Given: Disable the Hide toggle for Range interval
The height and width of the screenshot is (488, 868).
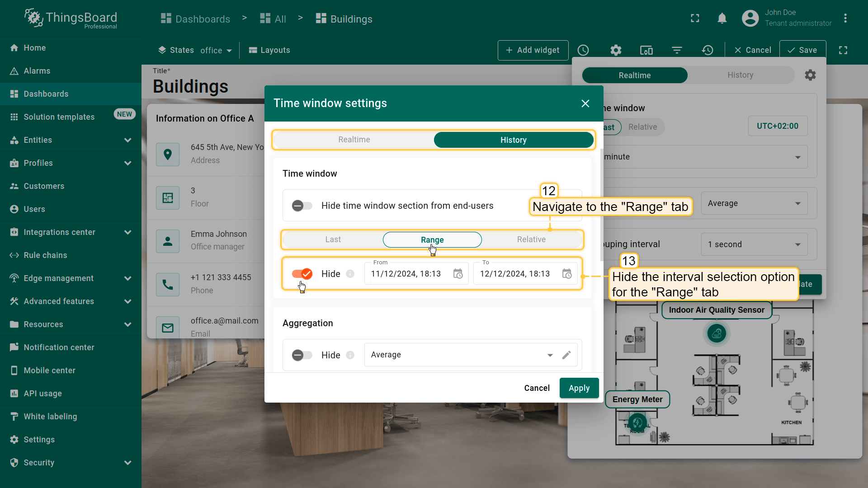Looking at the screenshot, I should click(302, 274).
